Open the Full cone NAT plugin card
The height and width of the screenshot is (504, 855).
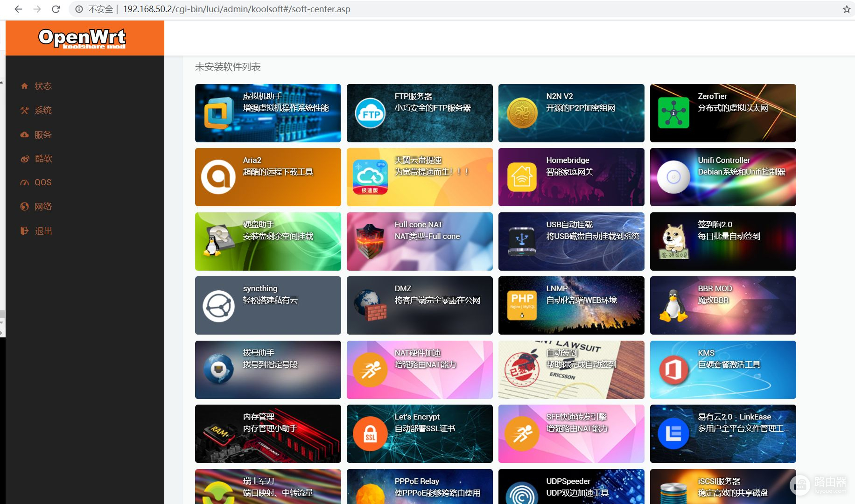[419, 241]
